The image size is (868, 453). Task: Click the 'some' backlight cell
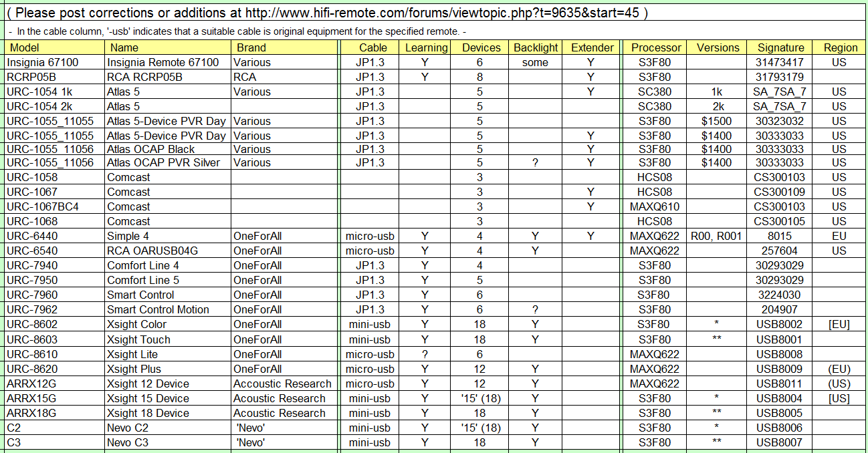[x=535, y=62]
